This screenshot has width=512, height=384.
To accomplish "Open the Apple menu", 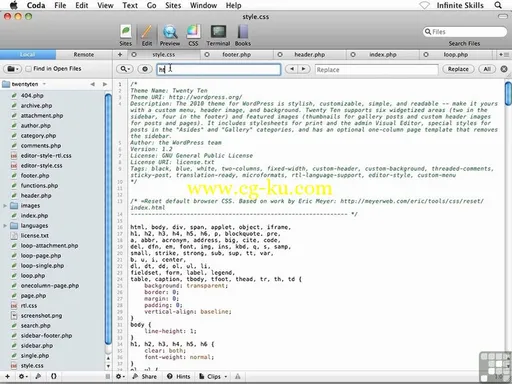I will tap(13, 5).
